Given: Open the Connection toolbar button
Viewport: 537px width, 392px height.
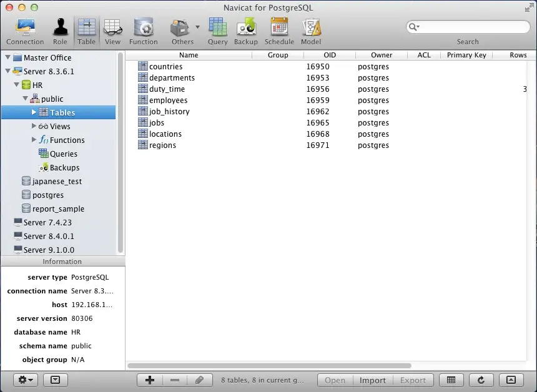Looking at the screenshot, I should (x=25, y=32).
